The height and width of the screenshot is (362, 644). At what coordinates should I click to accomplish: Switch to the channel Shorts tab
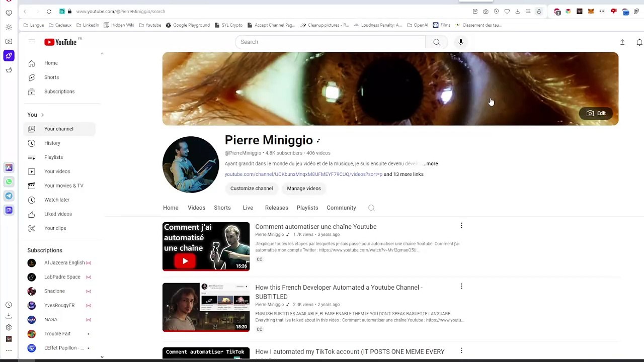click(222, 208)
